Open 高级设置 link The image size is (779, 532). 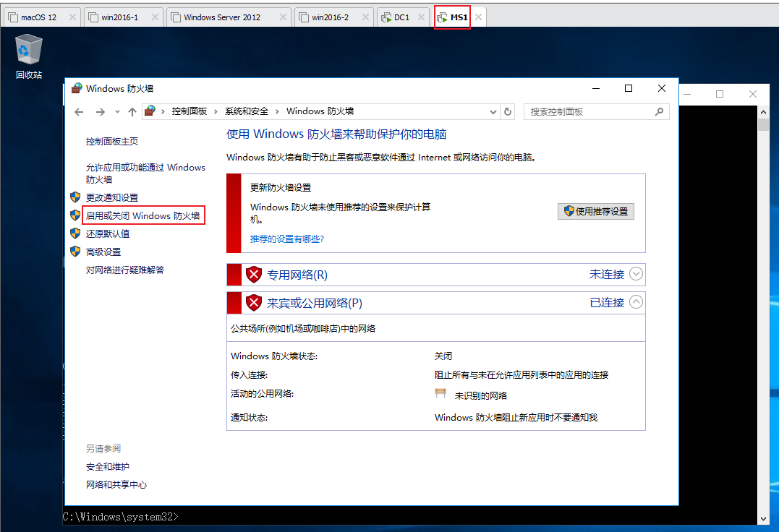tap(103, 252)
